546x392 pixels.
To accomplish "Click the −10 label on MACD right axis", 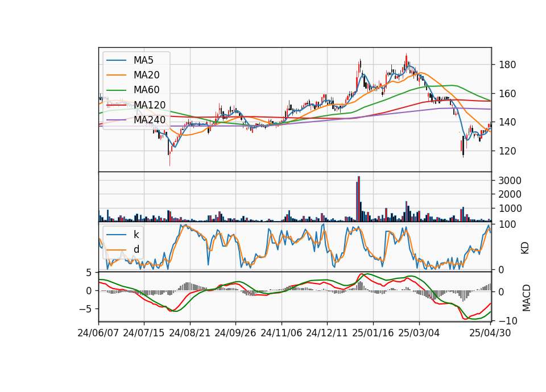I will (x=508, y=320).
